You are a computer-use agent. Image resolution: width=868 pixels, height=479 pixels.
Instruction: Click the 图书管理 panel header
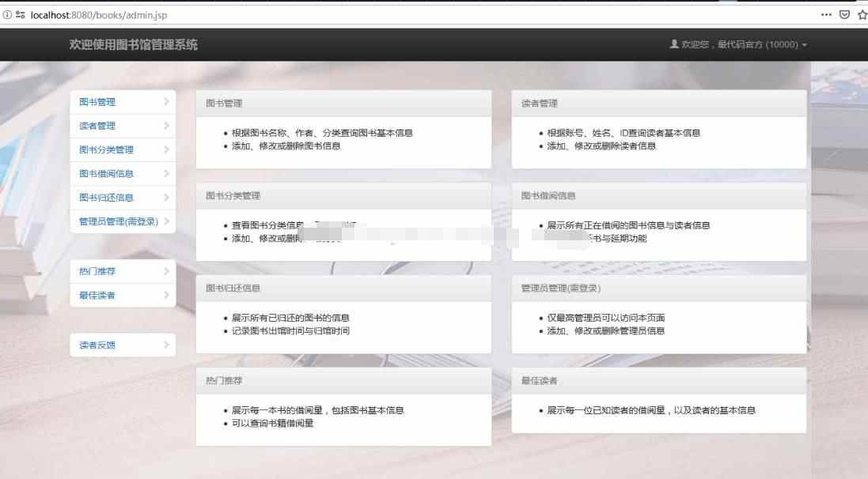tap(343, 104)
